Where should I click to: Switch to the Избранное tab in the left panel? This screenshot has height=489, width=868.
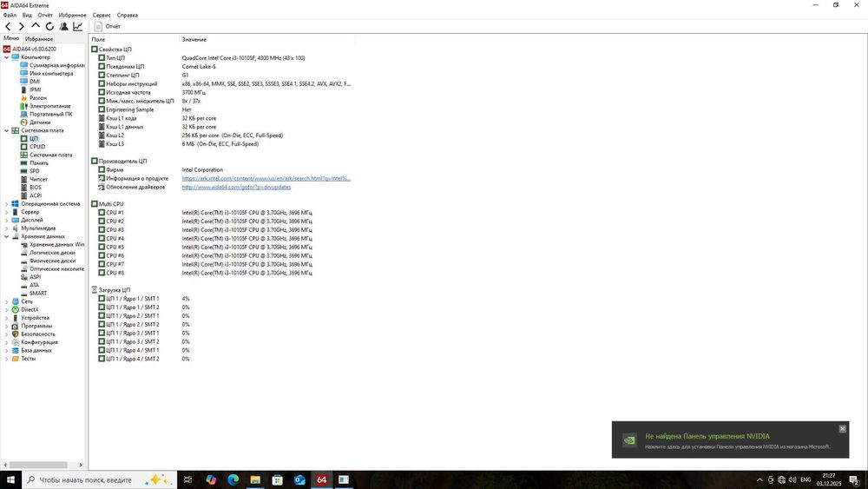tap(39, 39)
